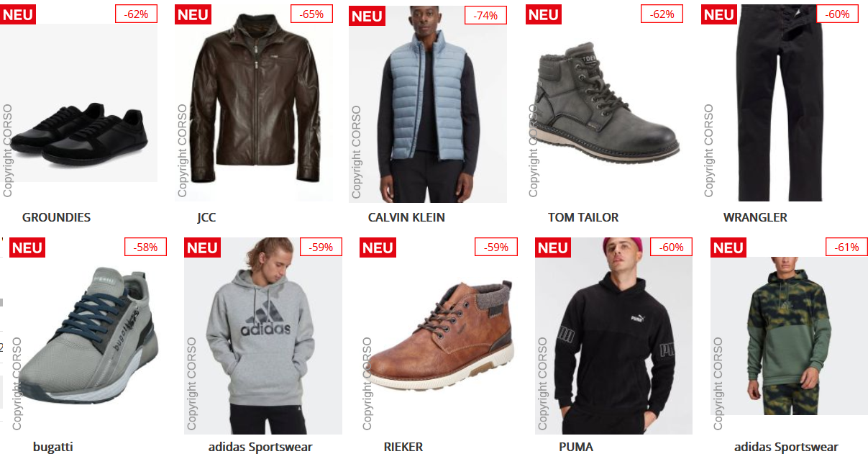Click the WRANGLER brand label
The width and height of the screenshot is (868, 459).
[755, 217]
